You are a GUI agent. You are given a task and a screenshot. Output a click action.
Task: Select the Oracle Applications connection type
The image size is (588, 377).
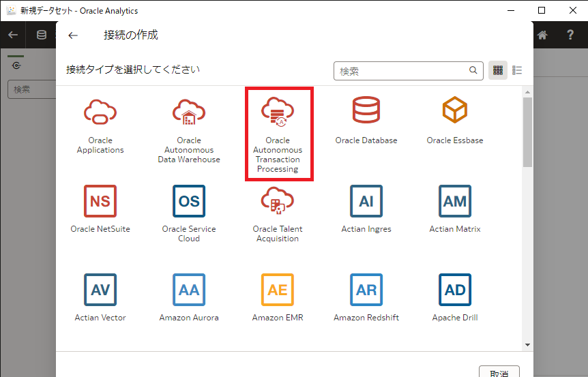[x=100, y=111]
